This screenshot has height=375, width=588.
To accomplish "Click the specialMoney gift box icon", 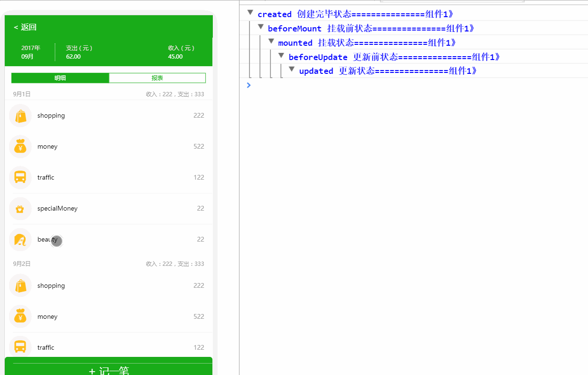I will (20, 208).
